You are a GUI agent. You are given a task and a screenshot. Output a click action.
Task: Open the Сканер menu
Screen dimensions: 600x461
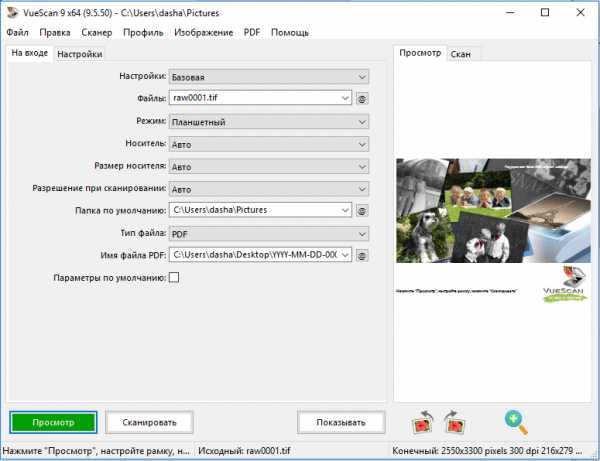point(96,33)
